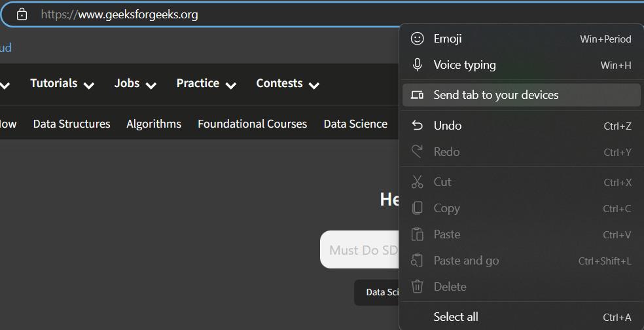Click the Emoji smiley icon
644x330 pixels.
click(x=417, y=39)
